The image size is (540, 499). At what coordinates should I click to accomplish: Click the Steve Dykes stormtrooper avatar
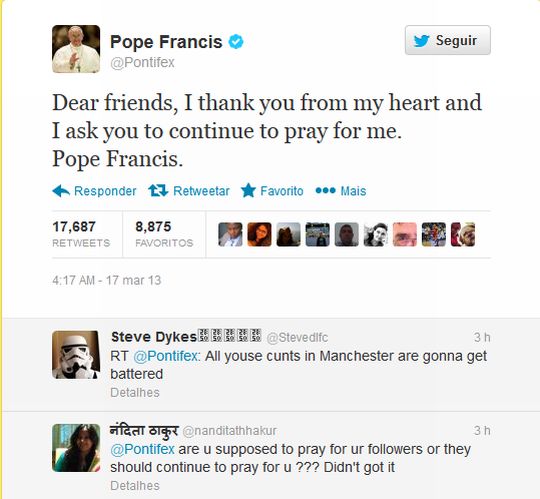click(x=76, y=355)
